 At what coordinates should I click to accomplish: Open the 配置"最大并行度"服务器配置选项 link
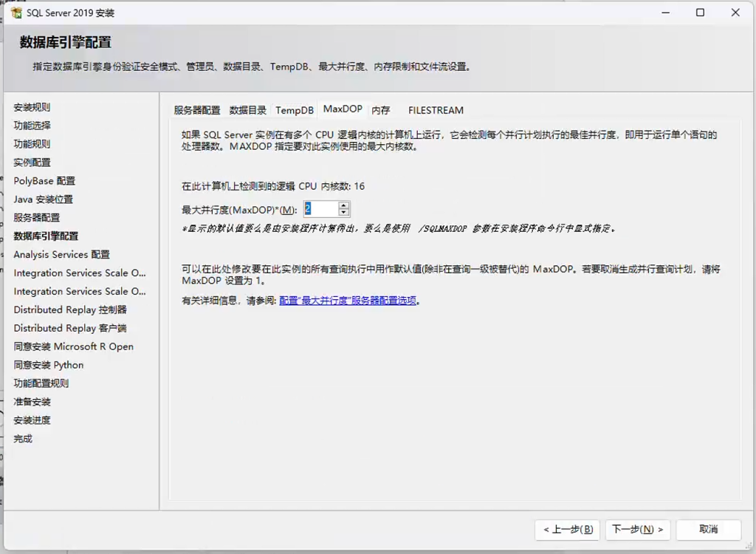[x=348, y=301]
